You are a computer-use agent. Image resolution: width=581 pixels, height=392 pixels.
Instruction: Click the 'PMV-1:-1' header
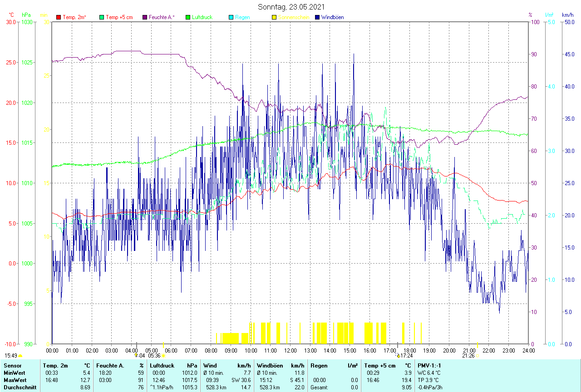click(x=429, y=366)
